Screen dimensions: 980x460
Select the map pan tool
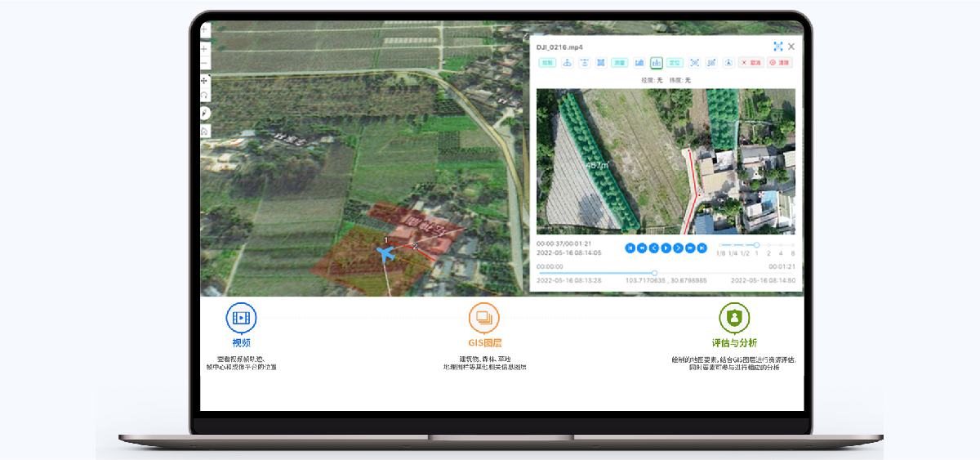(x=204, y=81)
